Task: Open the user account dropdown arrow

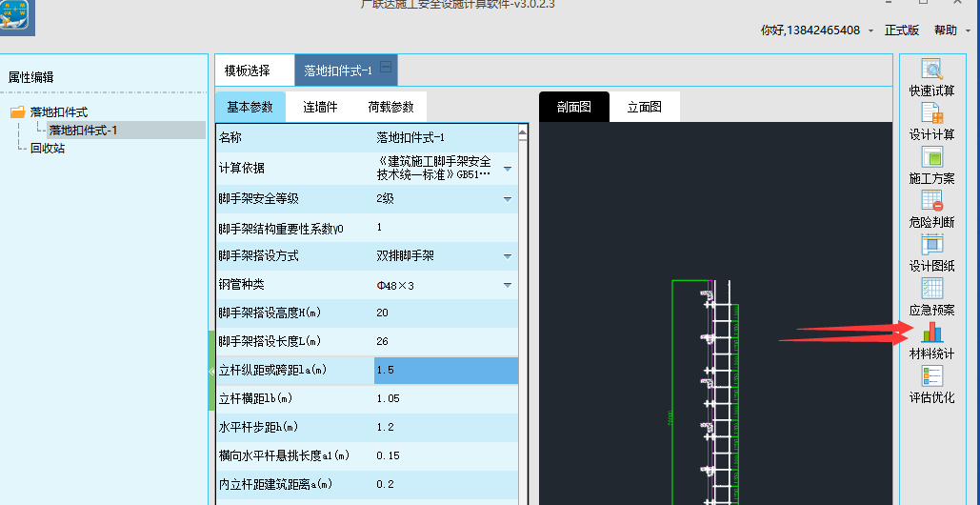Action: pos(870,30)
